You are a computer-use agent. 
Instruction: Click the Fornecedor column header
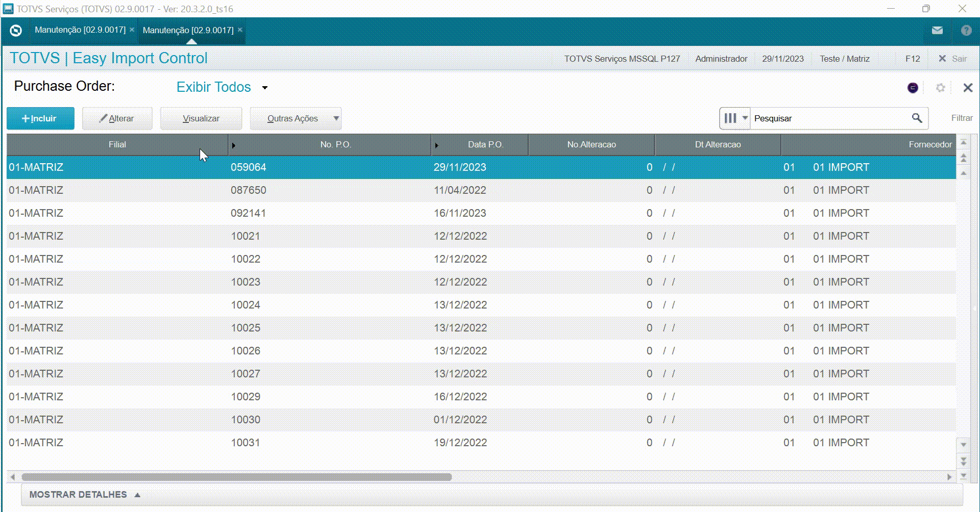(869, 145)
